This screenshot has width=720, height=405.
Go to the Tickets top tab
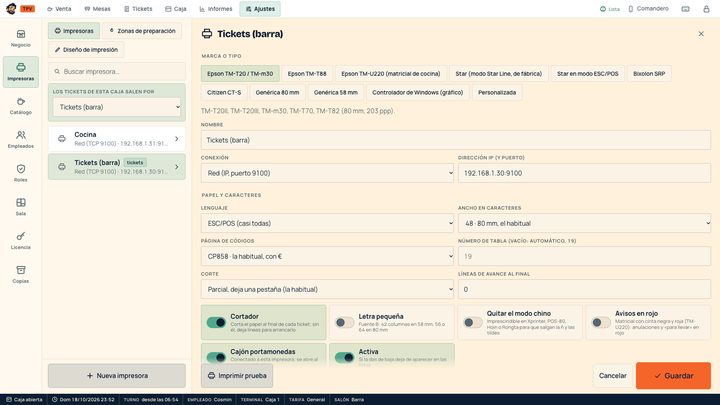pyautogui.click(x=138, y=9)
